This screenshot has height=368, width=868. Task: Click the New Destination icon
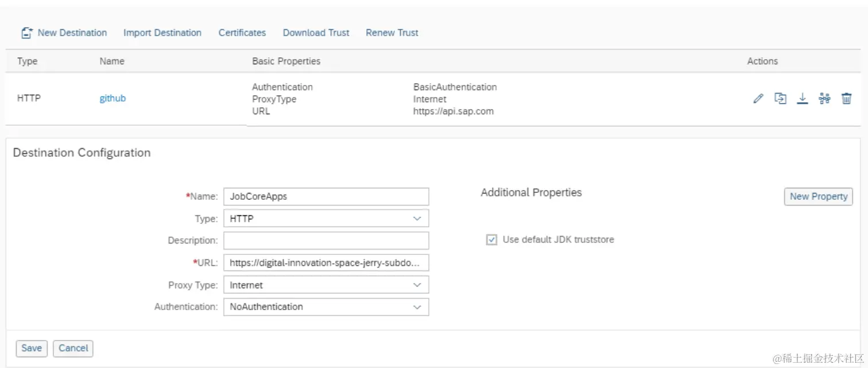point(26,33)
